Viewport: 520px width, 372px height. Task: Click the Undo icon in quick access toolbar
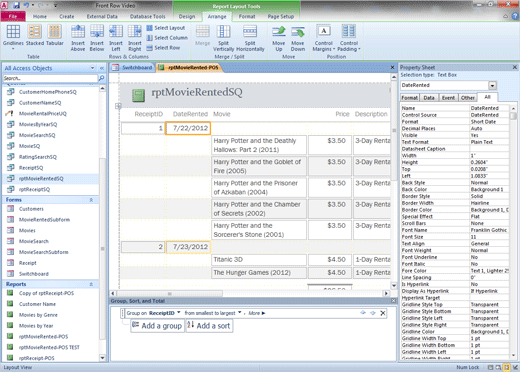pos(27,5)
